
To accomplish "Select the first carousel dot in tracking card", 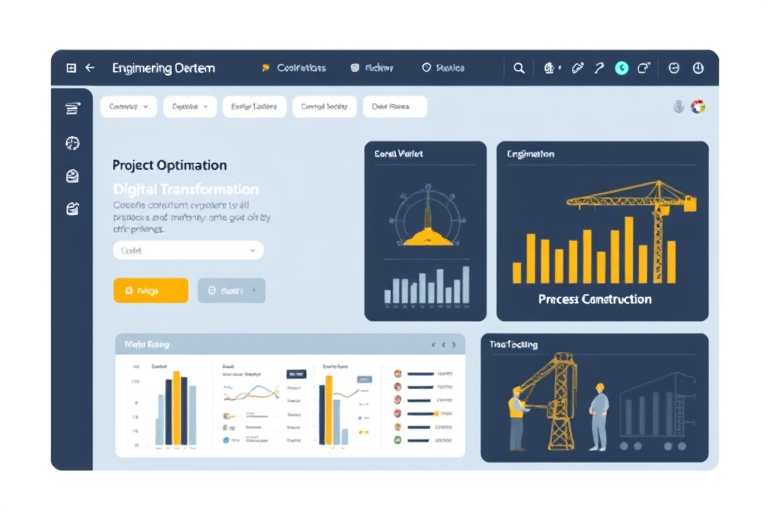I will tap(624, 446).
